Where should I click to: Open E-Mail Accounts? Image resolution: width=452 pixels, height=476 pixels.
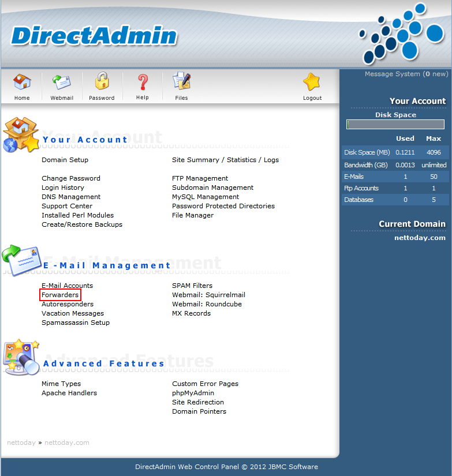[x=67, y=286]
